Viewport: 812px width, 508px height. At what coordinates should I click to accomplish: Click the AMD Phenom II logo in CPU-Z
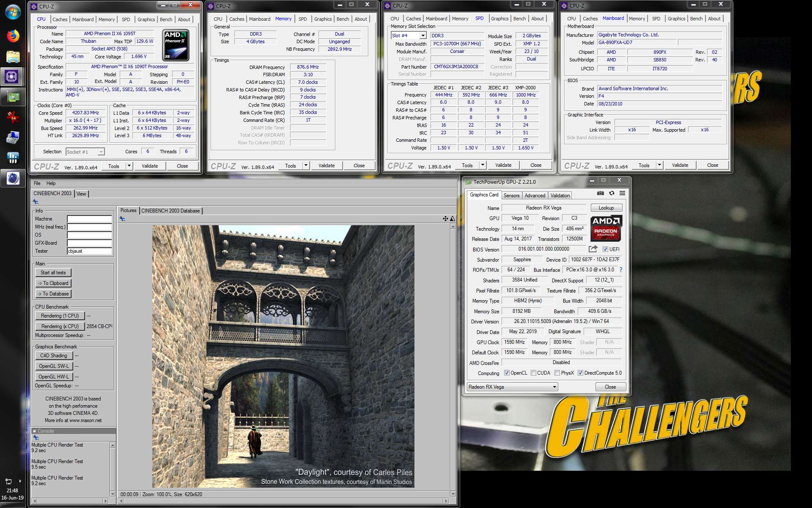tap(176, 45)
